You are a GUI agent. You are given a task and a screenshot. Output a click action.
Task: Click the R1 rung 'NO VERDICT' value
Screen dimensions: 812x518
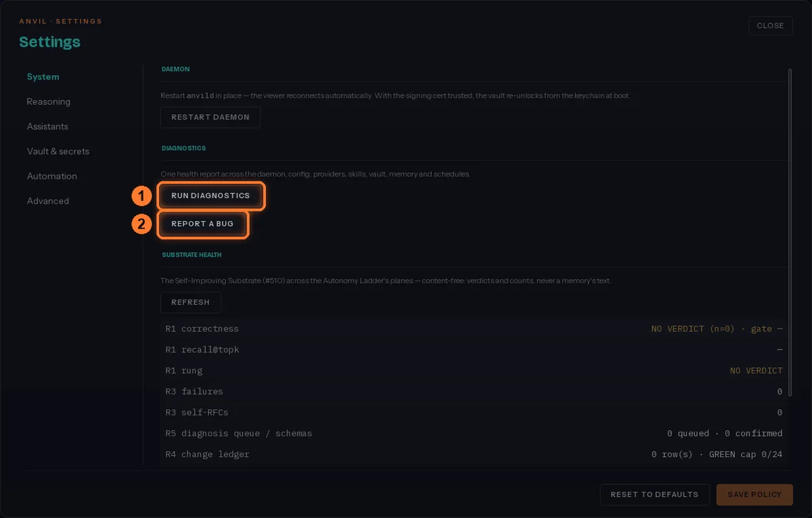756,371
